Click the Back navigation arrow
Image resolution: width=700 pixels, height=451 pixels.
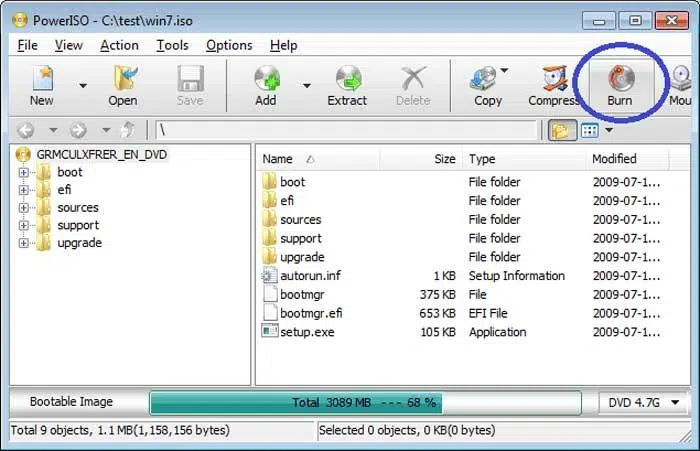25,130
